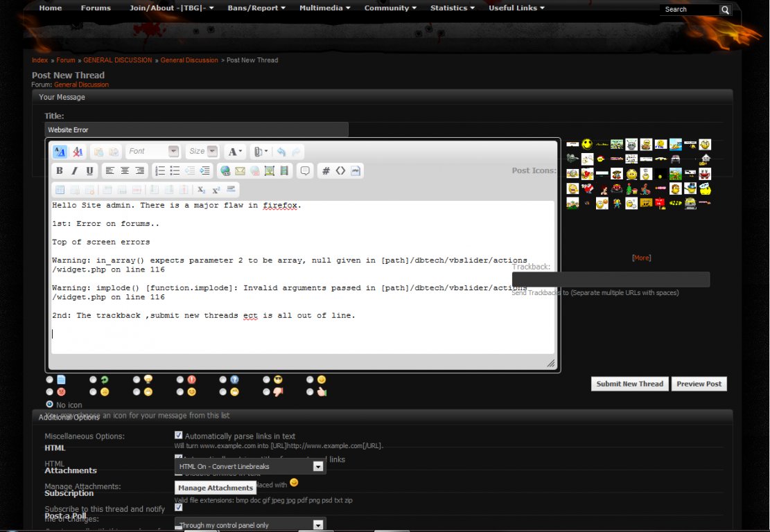Insert a hyperlink with the globe icon
Viewport: 770px width, 532px height.
[x=225, y=171]
